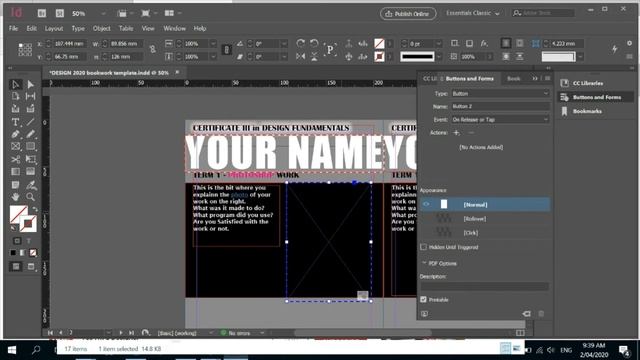Open the Object menu

pyautogui.click(x=102, y=28)
